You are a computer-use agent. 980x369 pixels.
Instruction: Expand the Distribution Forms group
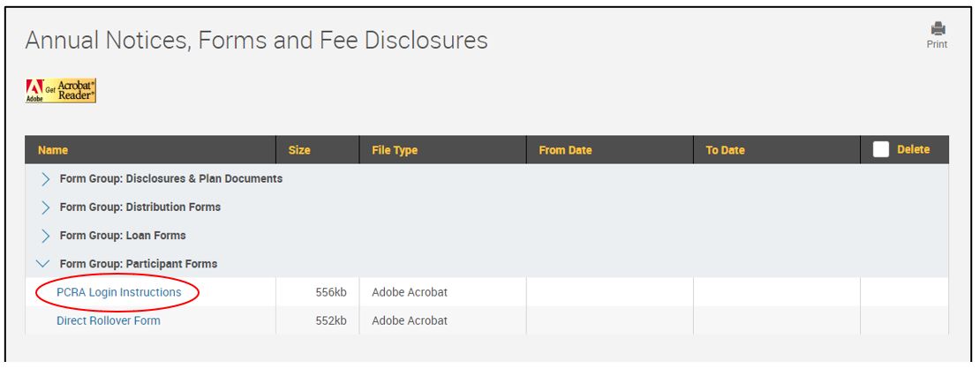45,207
